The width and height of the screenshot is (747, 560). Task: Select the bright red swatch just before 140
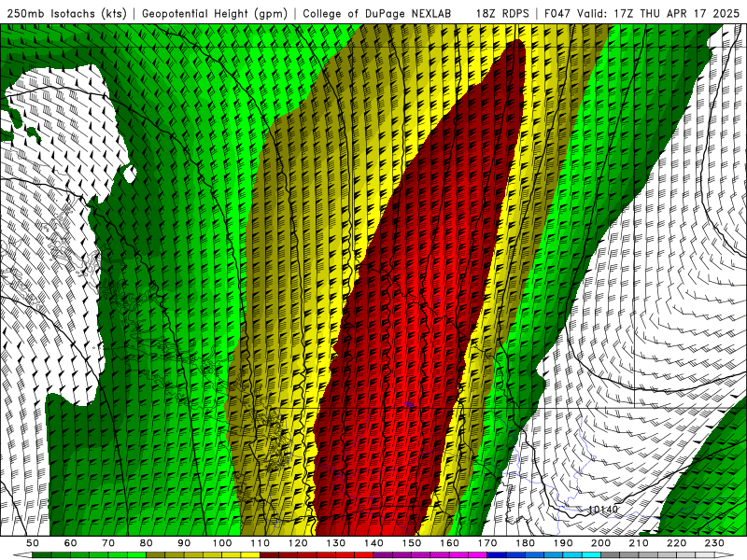364,555
